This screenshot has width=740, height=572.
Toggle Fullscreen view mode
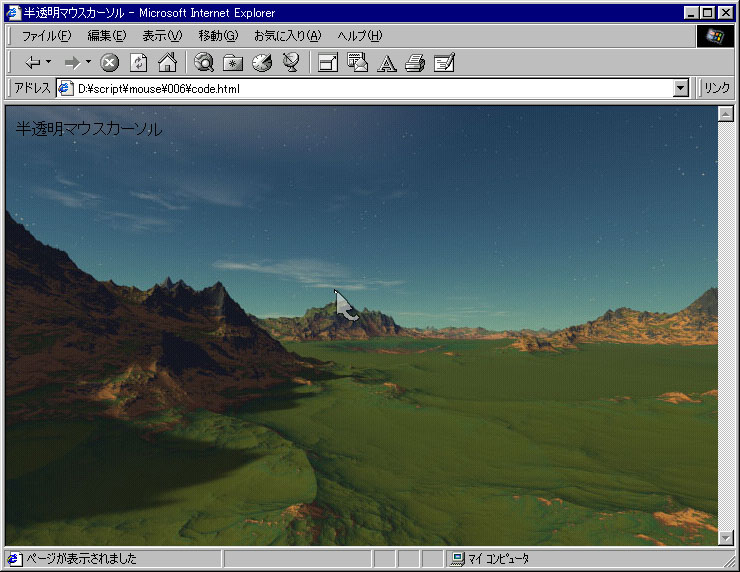[327, 63]
